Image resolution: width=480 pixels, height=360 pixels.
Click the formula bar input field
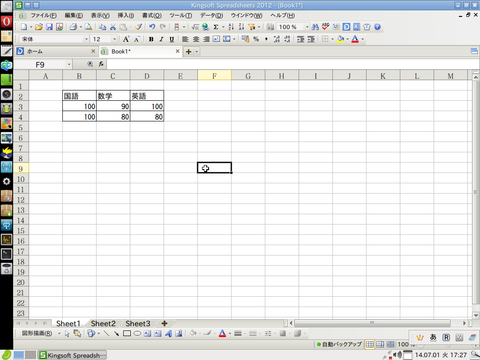pos(293,64)
